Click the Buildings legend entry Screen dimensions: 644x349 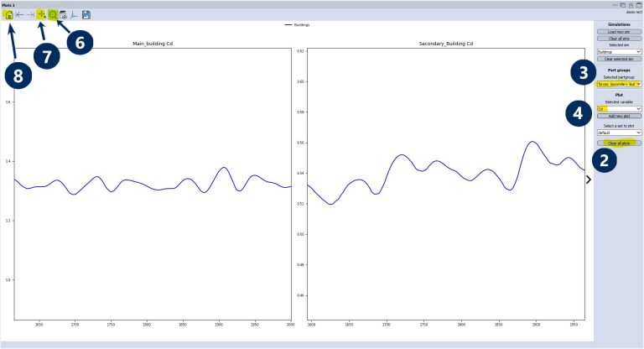coord(298,25)
